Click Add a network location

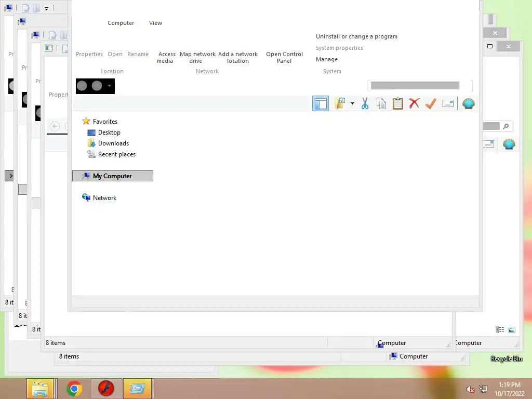[238, 58]
